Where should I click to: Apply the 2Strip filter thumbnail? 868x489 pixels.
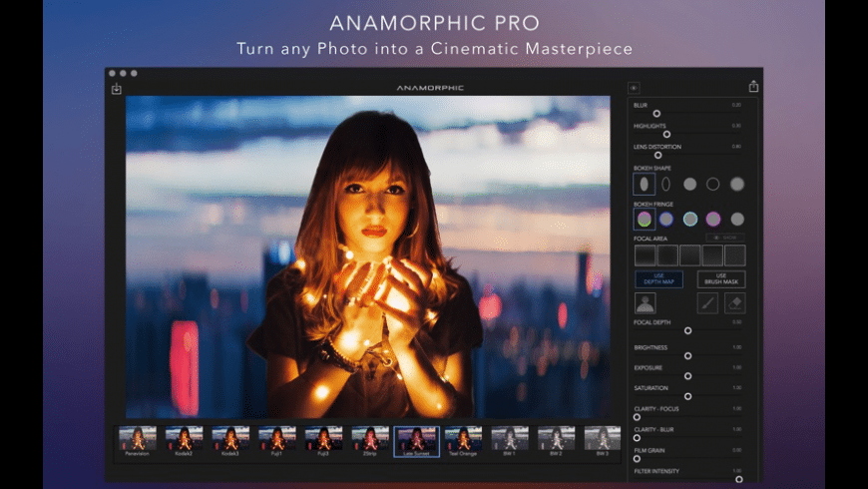(x=370, y=441)
